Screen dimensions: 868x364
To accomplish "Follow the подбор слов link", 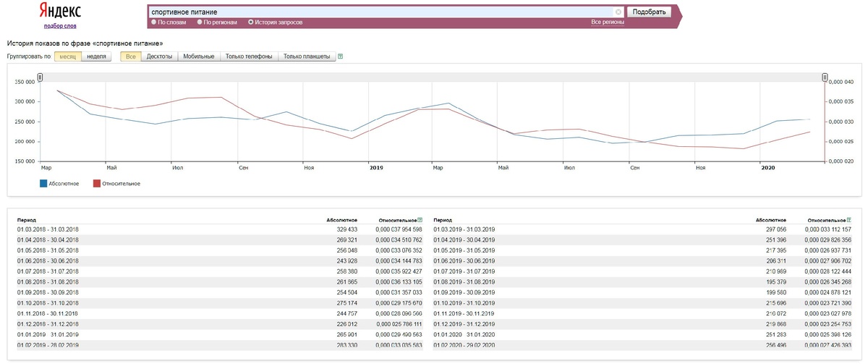I will 60,26.
